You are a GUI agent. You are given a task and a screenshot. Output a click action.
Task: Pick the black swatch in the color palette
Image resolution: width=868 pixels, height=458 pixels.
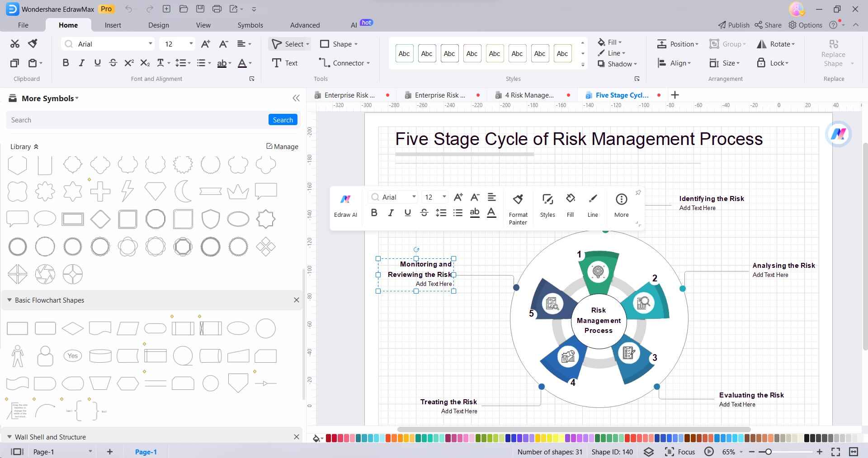807,438
